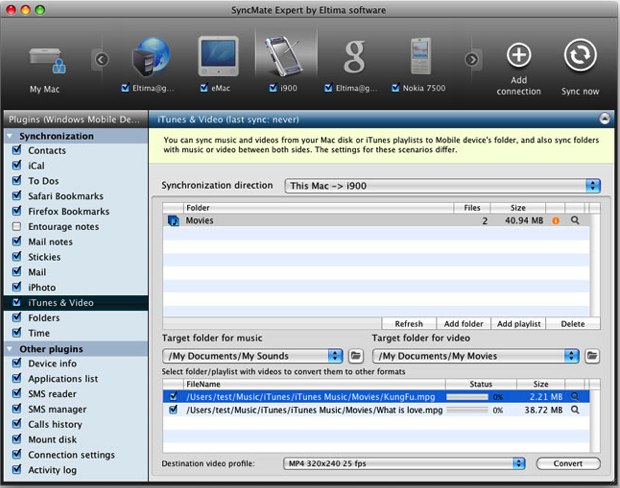620x488 pixels.
Task: Open the Applications list plugin
Action: (76, 378)
